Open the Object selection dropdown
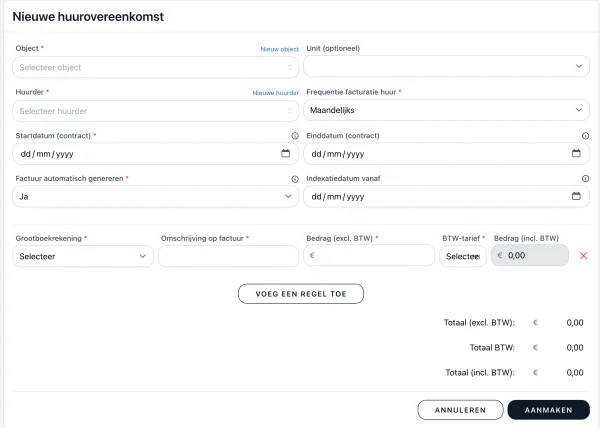The image size is (600, 428). click(155, 67)
